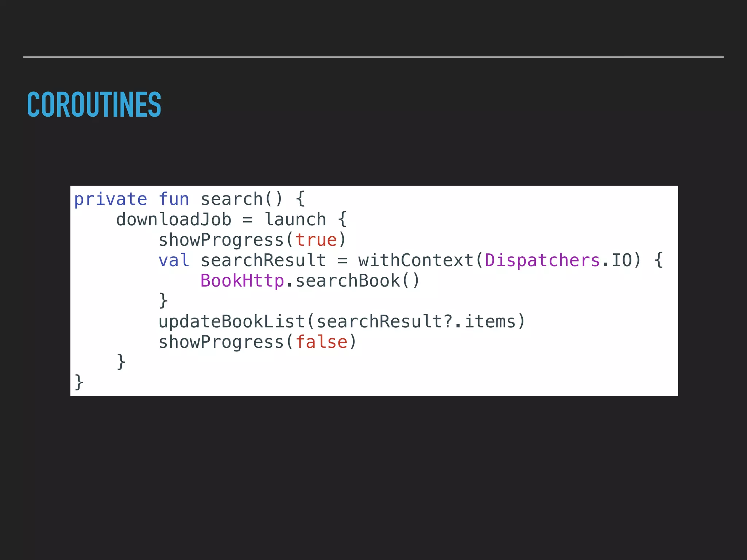
Task: Click the final closing brace of search
Action: (79, 382)
